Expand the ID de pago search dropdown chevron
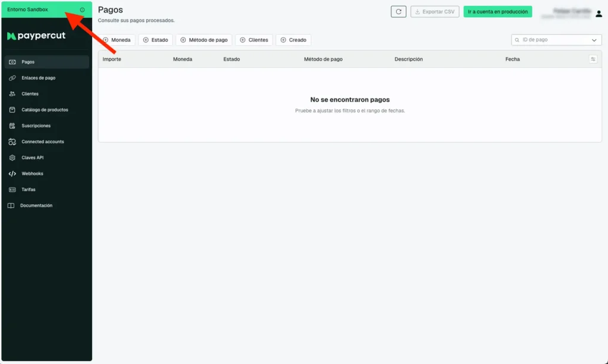The height and width of the screenshot is (364, 608). point(594,40)
